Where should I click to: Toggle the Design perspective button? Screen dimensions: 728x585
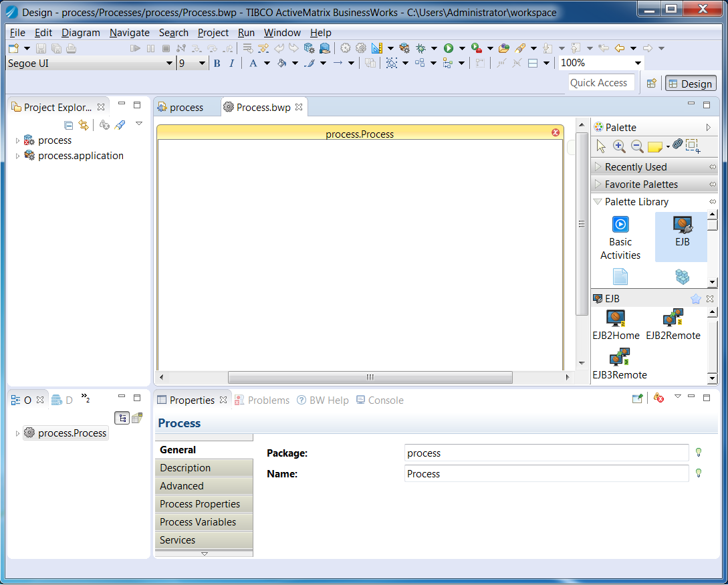691,84
